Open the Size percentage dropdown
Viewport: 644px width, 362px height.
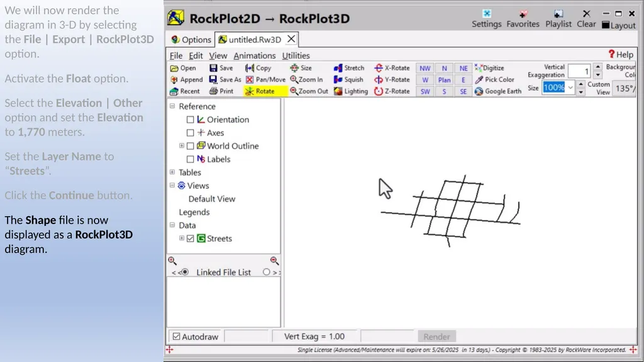pos(570,88)
